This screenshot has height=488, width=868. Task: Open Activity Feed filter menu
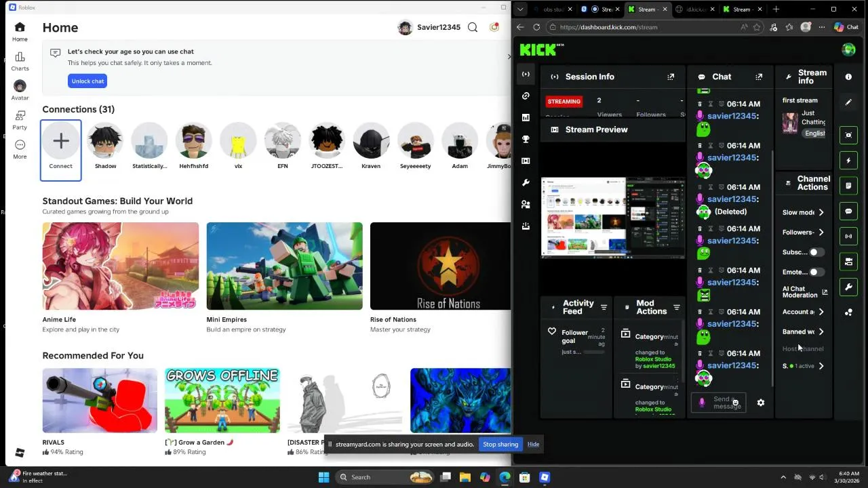[604, 308]
